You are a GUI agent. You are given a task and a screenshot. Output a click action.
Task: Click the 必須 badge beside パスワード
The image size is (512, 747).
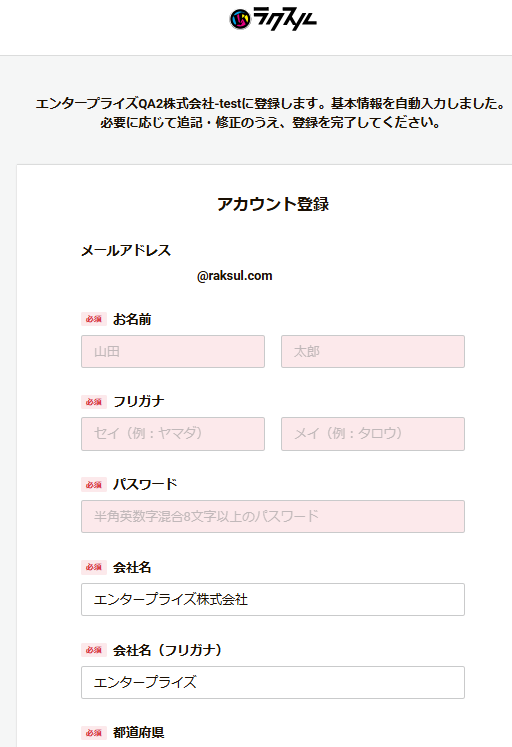coord(94,485)
